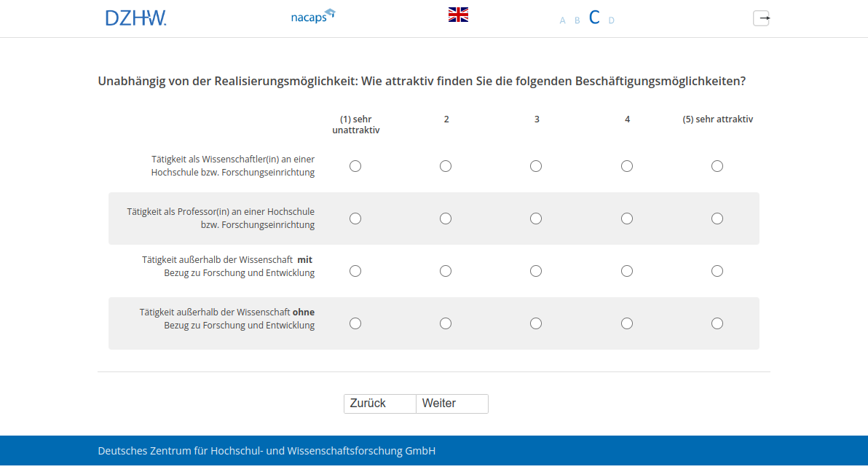868x472 pixels.
Task: Rate job ohne Forschung as sehr attraktiv
Action: [717, 323]
